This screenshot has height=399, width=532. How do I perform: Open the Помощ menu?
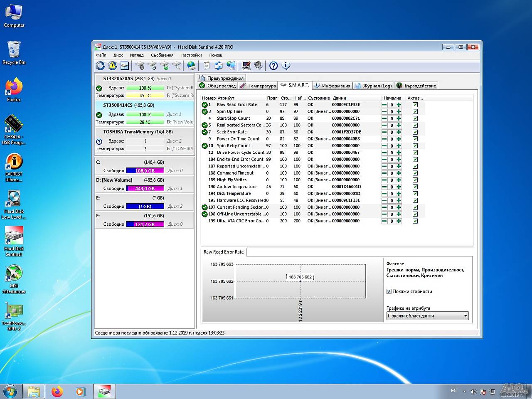tap(216, 55)
